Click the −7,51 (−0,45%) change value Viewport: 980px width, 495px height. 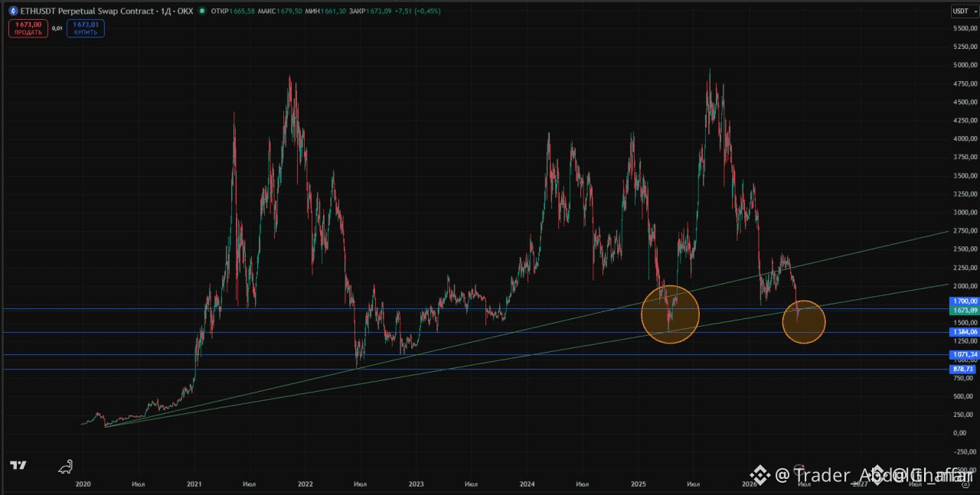tap(418, 11)
